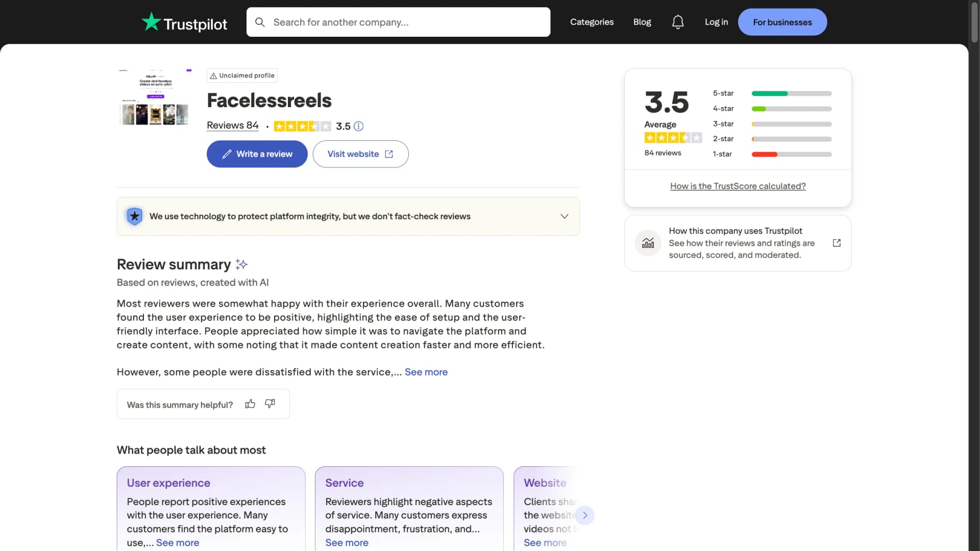
Task: Click the info icon beside the 3.5 rating
Action: [x=359, y=126]
